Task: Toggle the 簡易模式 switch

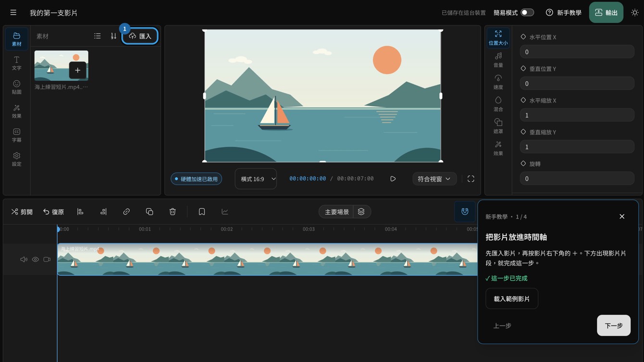Action: point(527,12)
